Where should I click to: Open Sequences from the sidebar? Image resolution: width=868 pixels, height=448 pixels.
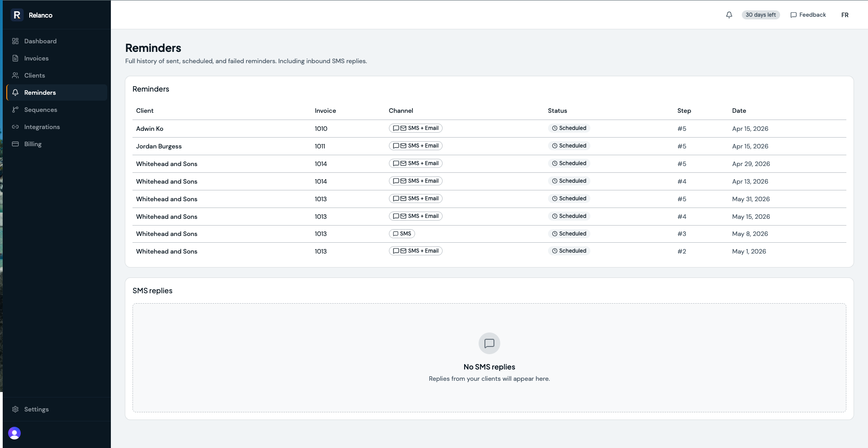pos(57,110)
